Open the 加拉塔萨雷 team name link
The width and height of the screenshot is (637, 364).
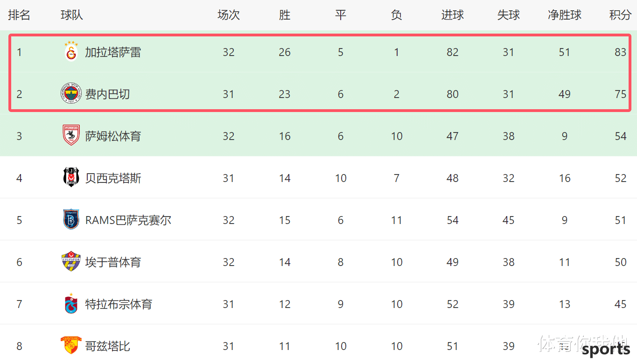tap(113, 52)
